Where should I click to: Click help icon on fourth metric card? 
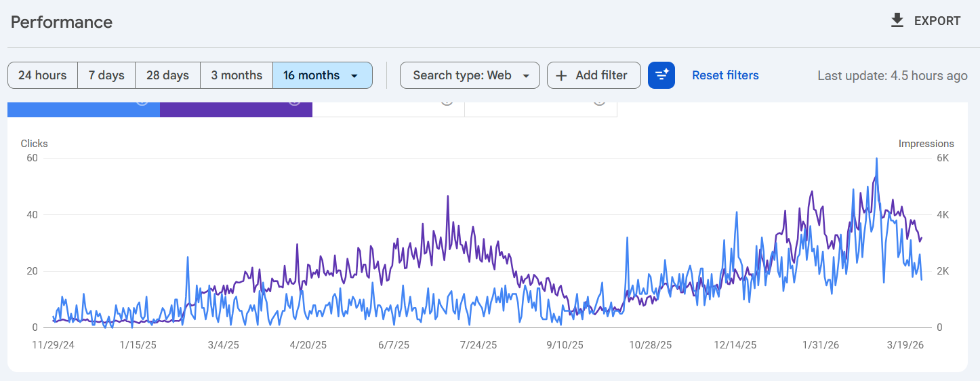[599, 102]
